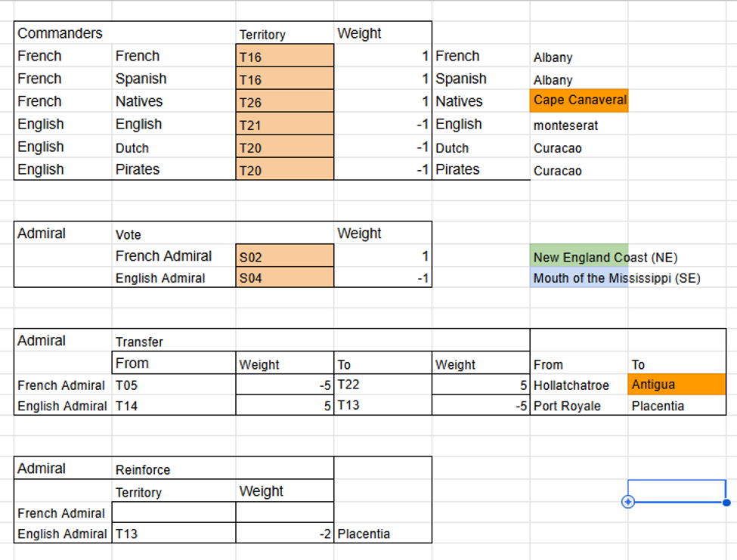737x560 pixels.
Task: Select the orange Cape Canaveral cell
Action: (579, 101)
